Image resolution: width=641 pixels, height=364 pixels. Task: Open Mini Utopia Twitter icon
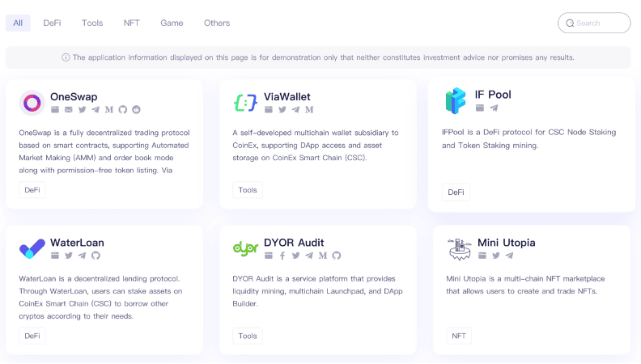tap(496, 256)
